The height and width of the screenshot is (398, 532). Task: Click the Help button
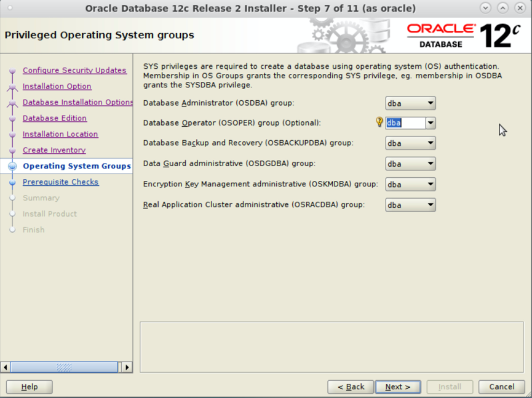29,387
